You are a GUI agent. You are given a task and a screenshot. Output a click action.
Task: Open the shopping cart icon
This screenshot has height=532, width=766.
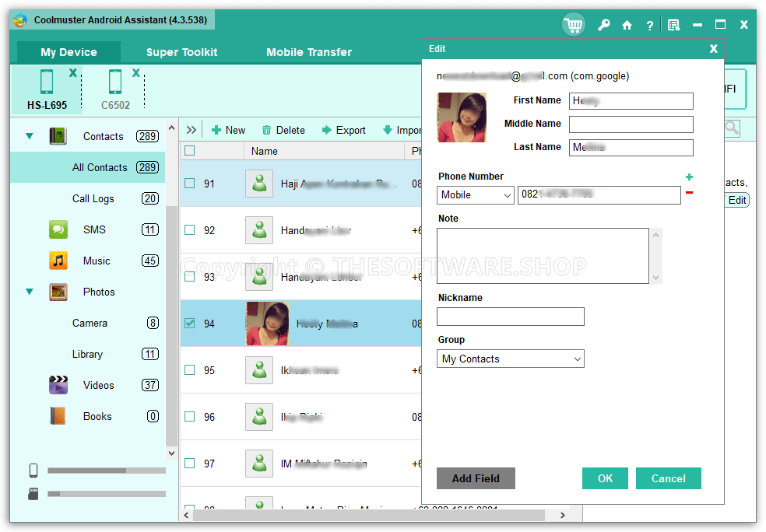[x=574, y=24]
